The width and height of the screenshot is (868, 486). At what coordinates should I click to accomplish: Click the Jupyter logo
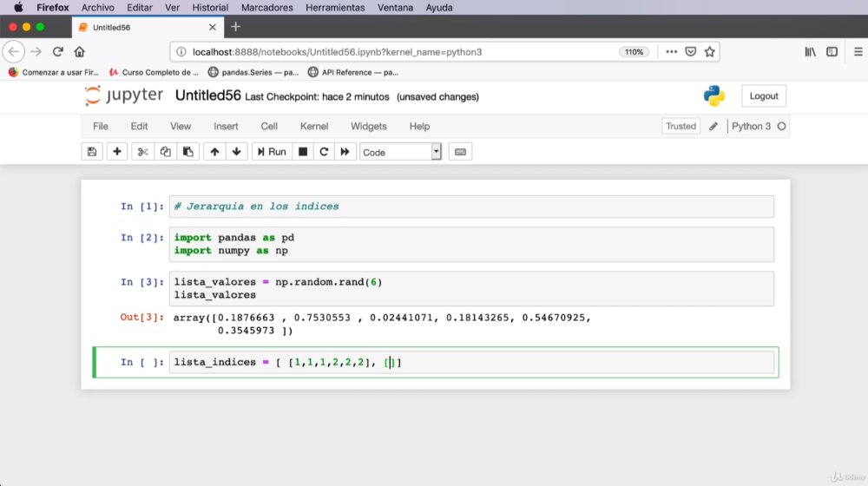tap(123, 95)
